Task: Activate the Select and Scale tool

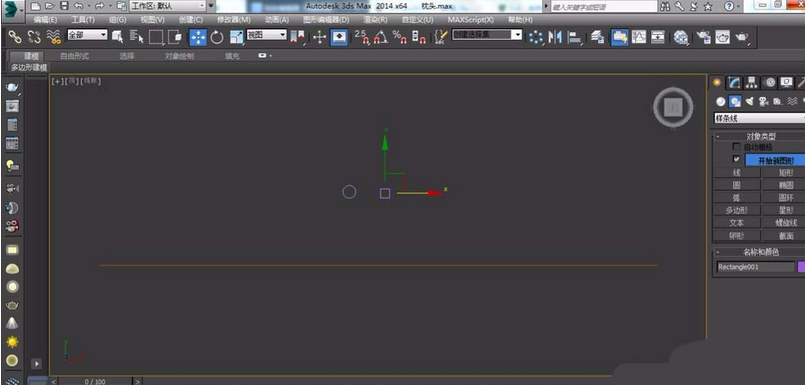Action: pyautogui.click(x=236, y=37)
